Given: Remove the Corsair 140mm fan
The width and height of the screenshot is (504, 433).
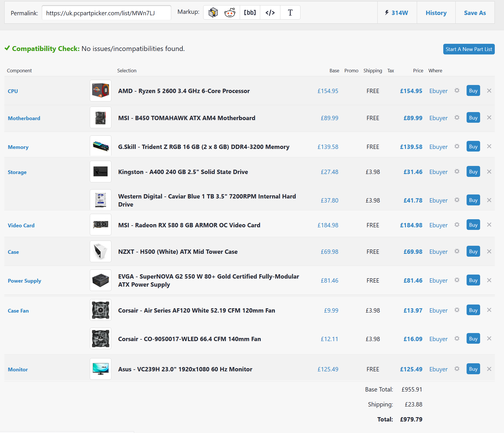Looking at the screenshot, I should click(489, 339).
